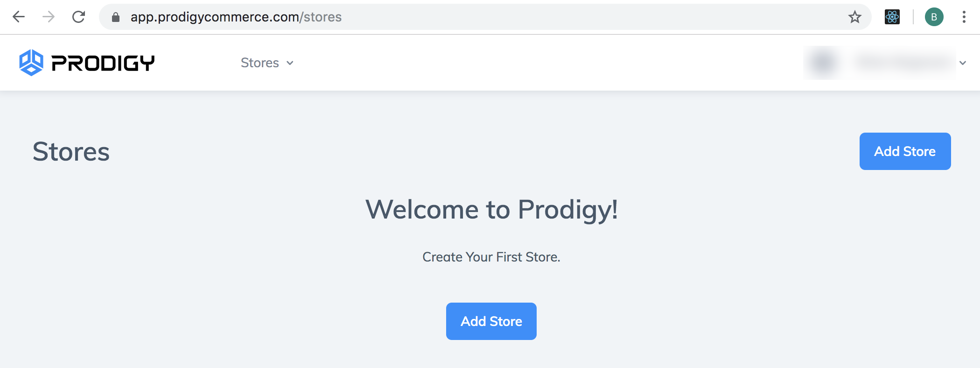Click Add Store beside the Stores heading
This screenshot has height=368, width=980.
(905, 151)
